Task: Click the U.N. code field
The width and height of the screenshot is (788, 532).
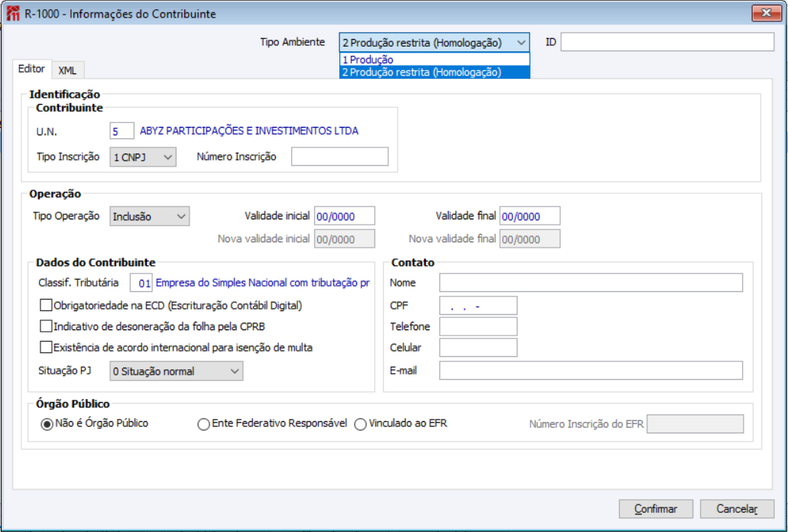Action: [122, 131]
